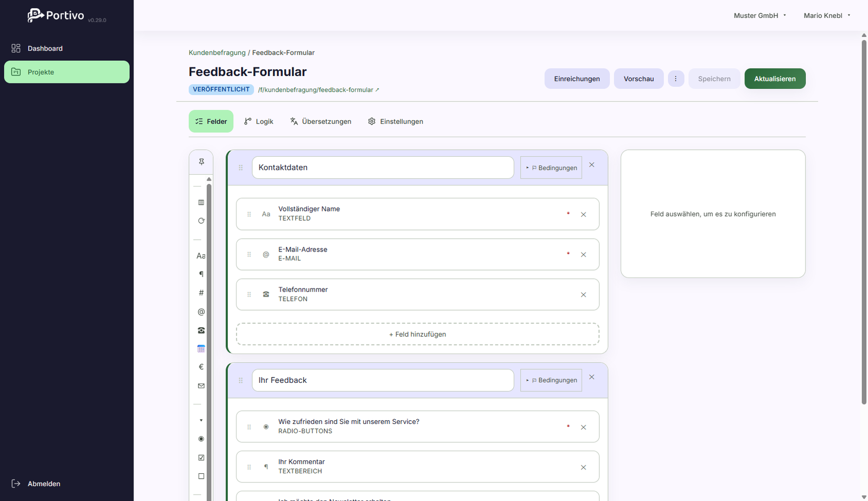This screenshot has width=868, height=501.
Task: Open Einreichungen submissions
Action: click(x=577, y=79)
